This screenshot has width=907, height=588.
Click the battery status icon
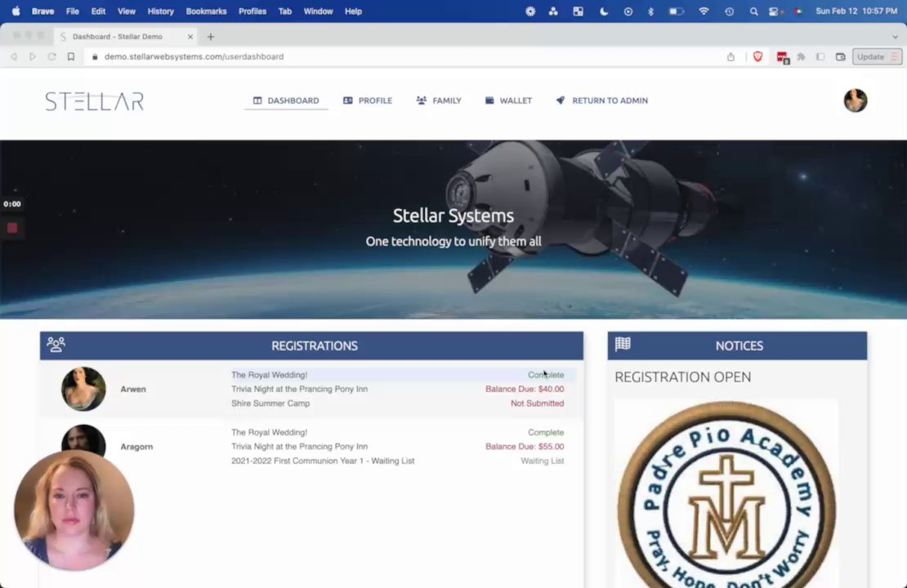pyautogui.click(x=677, y=11)
